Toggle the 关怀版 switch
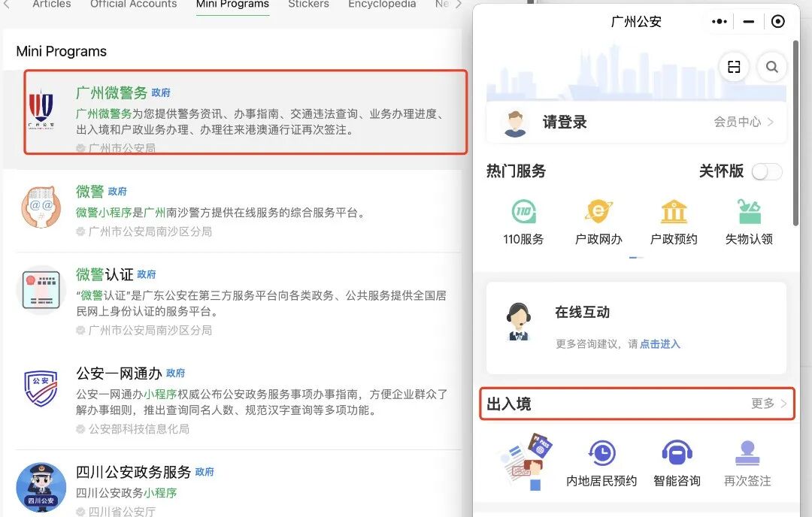The height and width of the screenshot is (517, 812). click(x=767, y=172)
